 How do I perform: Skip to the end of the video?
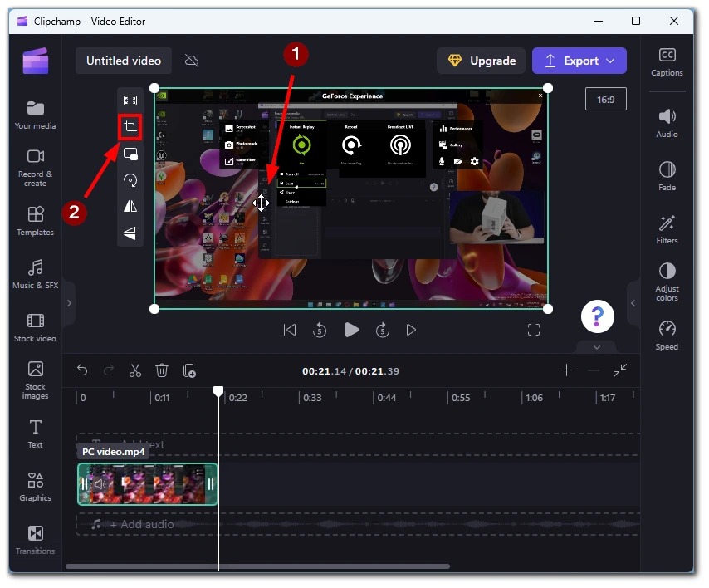[413, 330]
